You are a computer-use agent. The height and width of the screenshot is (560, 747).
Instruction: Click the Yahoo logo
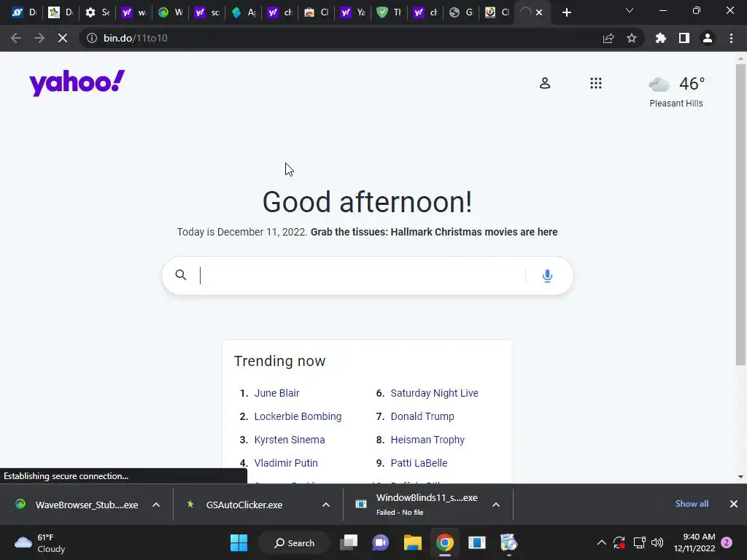point(77,83)
